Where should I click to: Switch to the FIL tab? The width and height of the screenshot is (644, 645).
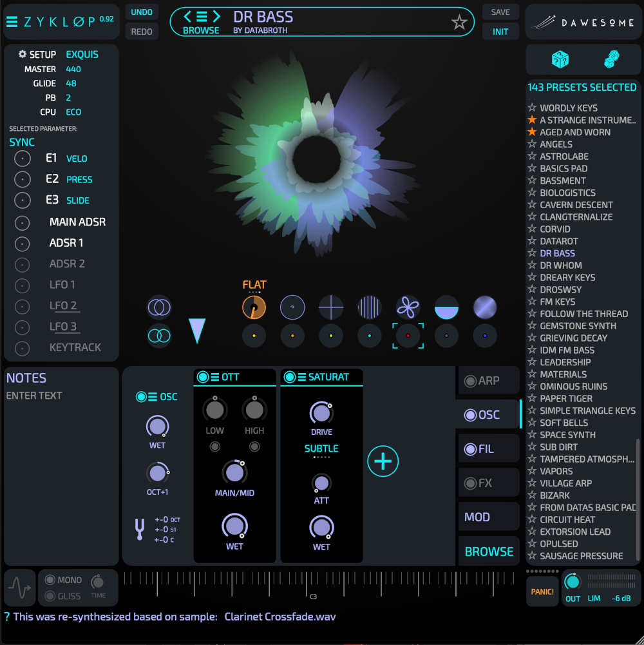click(x=488, y=449)
